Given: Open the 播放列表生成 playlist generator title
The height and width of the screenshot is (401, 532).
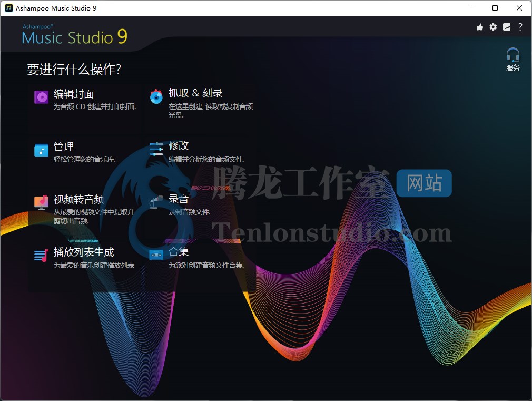Looking at the screenshot, I should tap(84, 252).
